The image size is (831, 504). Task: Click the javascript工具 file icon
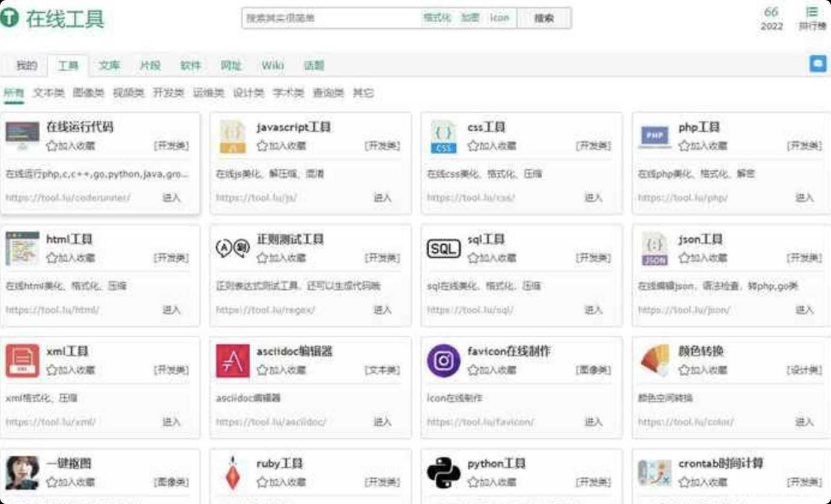tap(232, 137)
